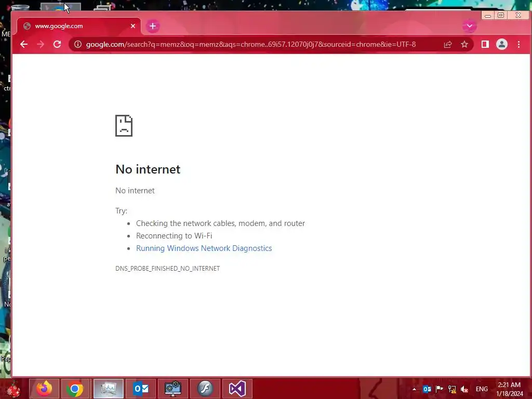Screen dimensions: 532x399
Task: Open Flash Player from the taskbar
Action: [205, 389]
